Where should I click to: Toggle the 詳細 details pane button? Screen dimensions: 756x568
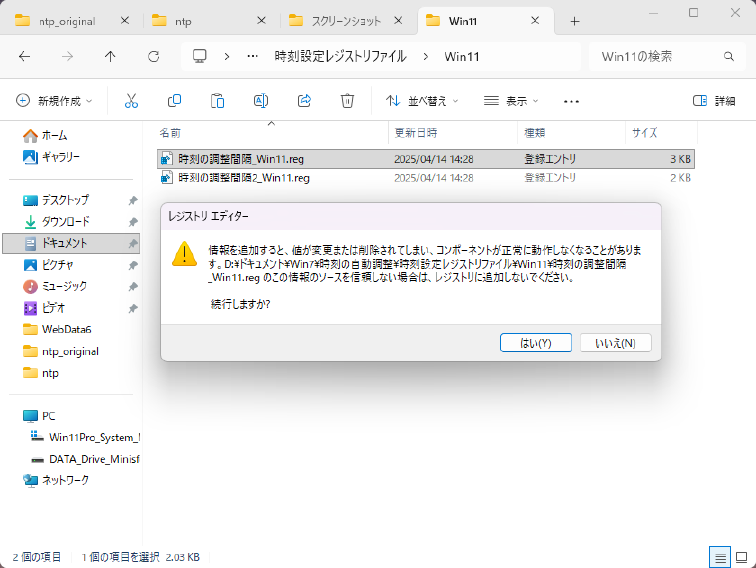(x=714, y=101)
